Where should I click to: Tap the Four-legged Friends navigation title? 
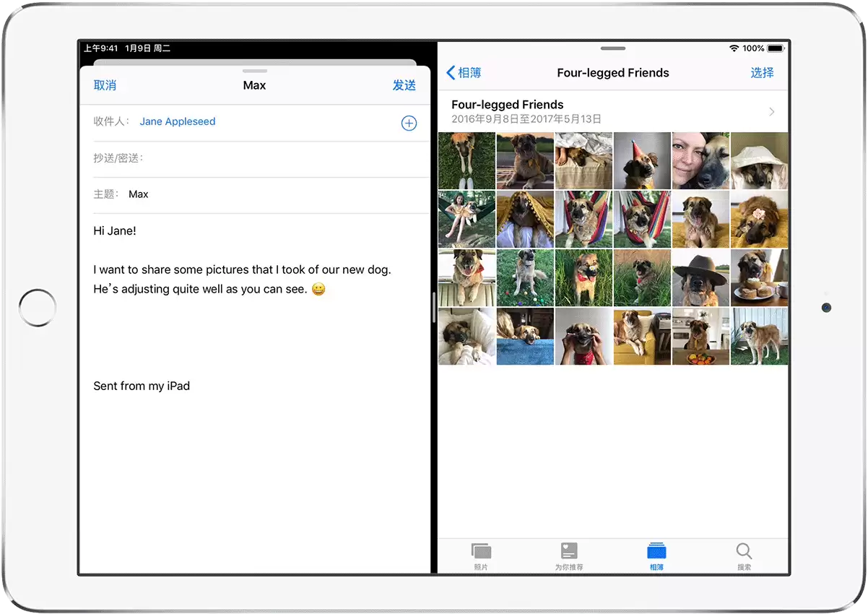613,73
